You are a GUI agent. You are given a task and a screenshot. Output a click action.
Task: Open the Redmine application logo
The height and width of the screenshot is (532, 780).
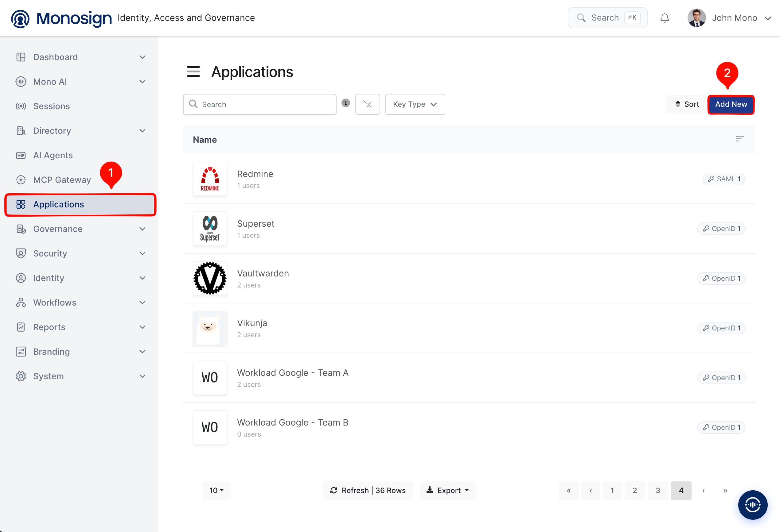(x=210, y=179)
